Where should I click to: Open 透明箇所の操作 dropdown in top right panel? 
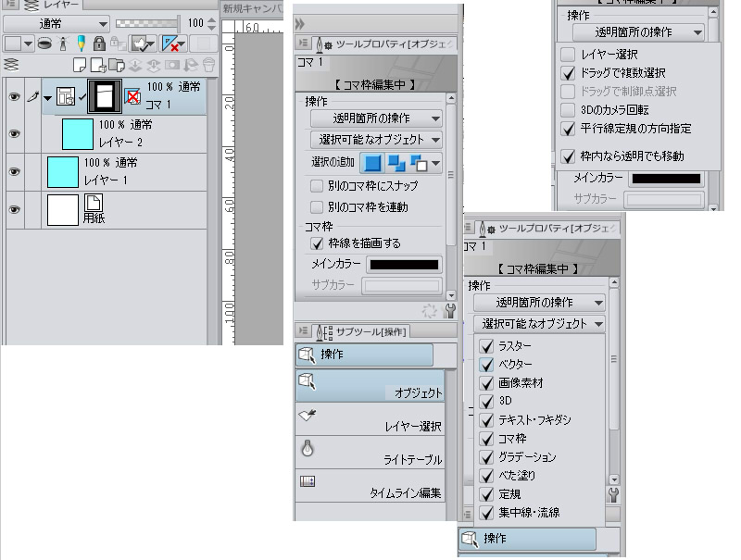pos(638,32)
